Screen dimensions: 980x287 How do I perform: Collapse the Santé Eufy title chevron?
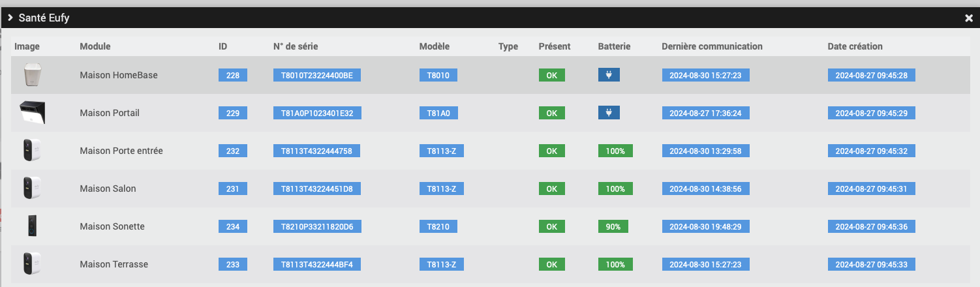(x=10, y=18)
